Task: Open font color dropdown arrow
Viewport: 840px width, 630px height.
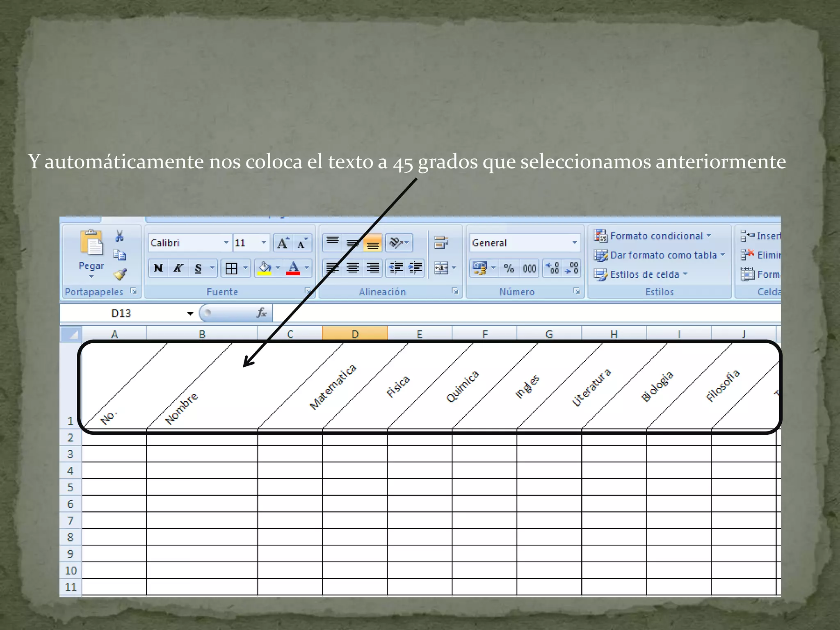Action: coord(307,268)
